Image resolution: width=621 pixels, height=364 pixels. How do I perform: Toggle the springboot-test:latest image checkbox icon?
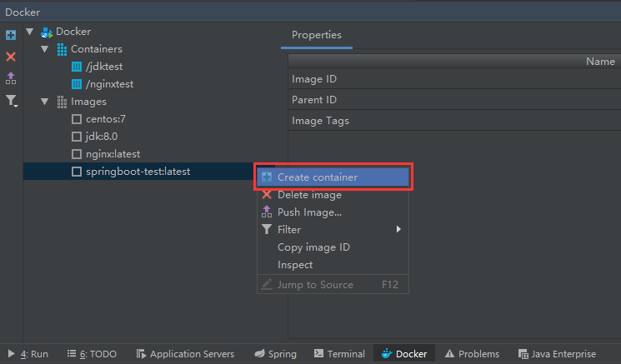[77, 172]
